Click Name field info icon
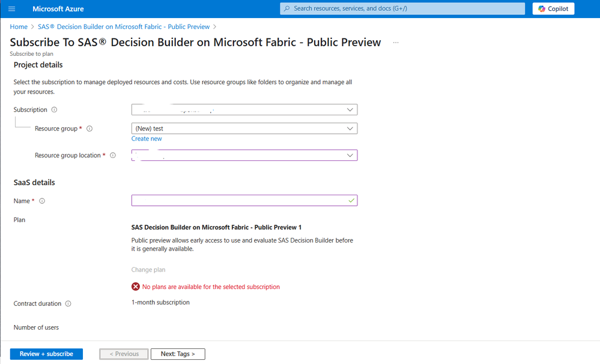The height and width of the screenshot is (364, 600). tap(42, 201)
